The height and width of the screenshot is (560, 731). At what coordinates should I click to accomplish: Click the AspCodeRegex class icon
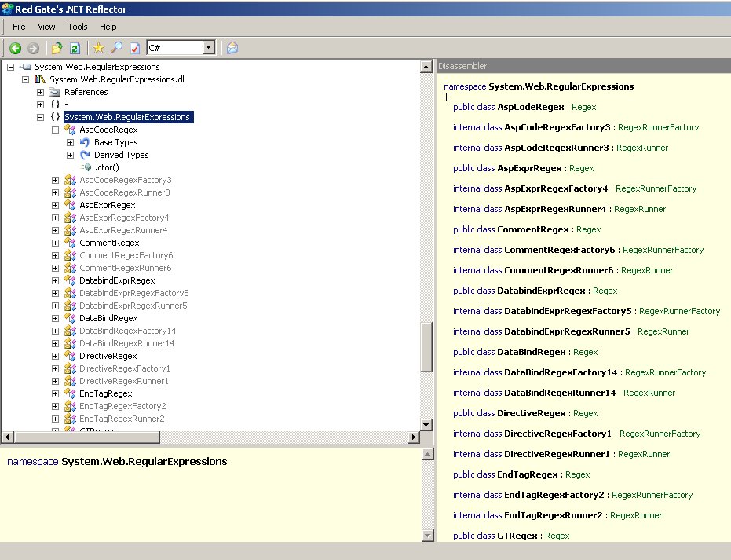(x=70, y=130)
